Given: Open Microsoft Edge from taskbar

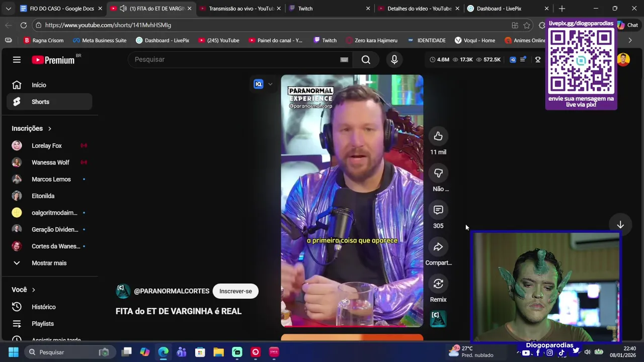Looking at the screenshot, I should click(163, 352).
